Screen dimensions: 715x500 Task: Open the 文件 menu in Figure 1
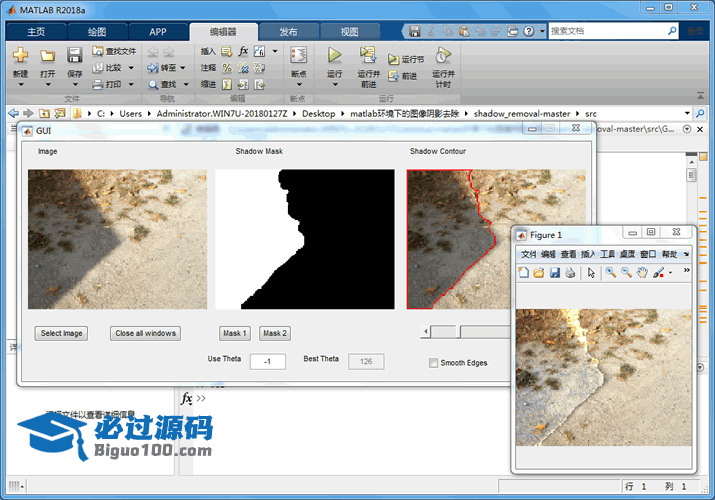[x=528, y=254]
